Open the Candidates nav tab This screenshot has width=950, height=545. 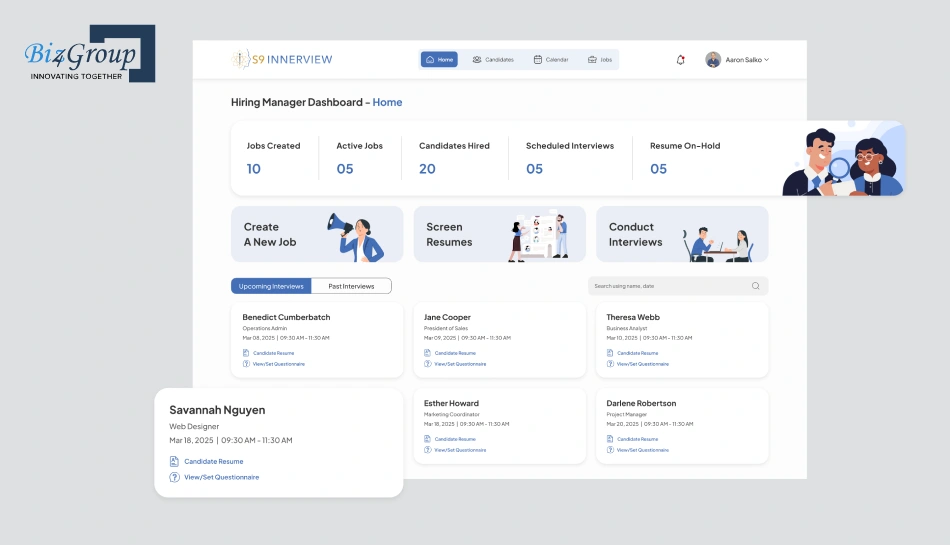click(493, 60)
